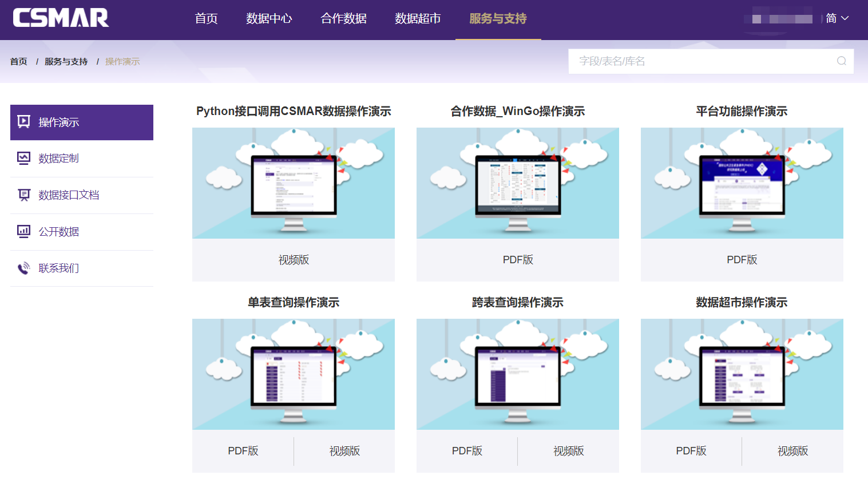
Task: Click the 平台功能操作演示 thumbnail image
Action: point(742,183)
